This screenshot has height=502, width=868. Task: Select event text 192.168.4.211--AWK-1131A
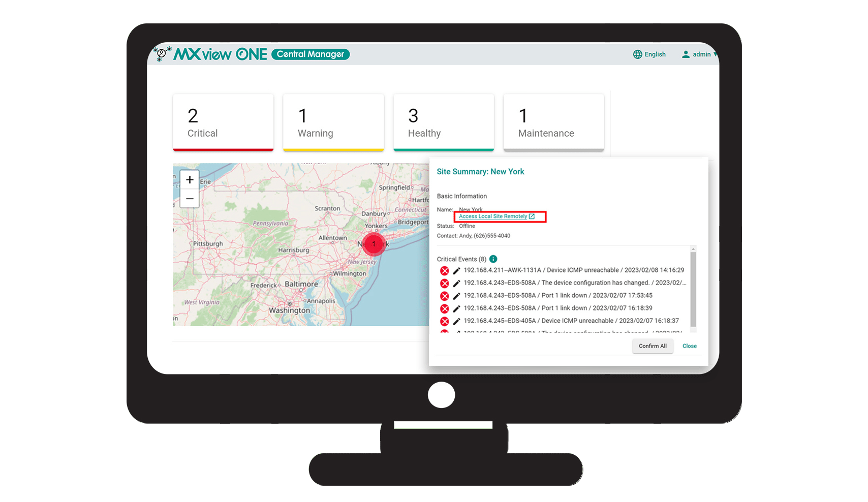tap(502, 270)
